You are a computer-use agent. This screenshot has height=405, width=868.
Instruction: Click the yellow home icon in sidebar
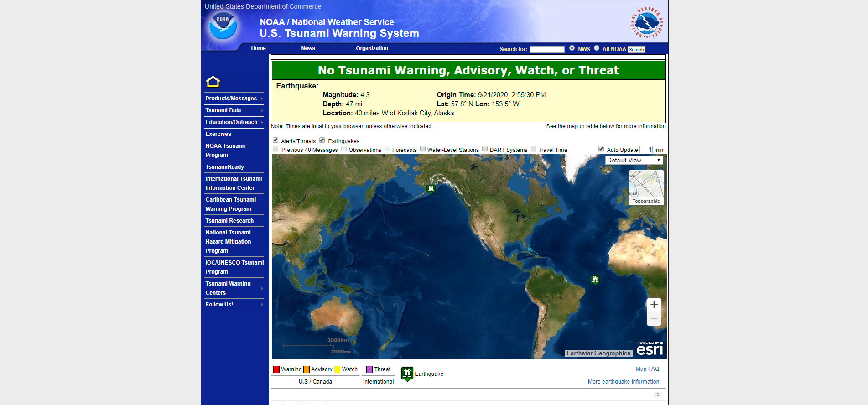(213, 82)
